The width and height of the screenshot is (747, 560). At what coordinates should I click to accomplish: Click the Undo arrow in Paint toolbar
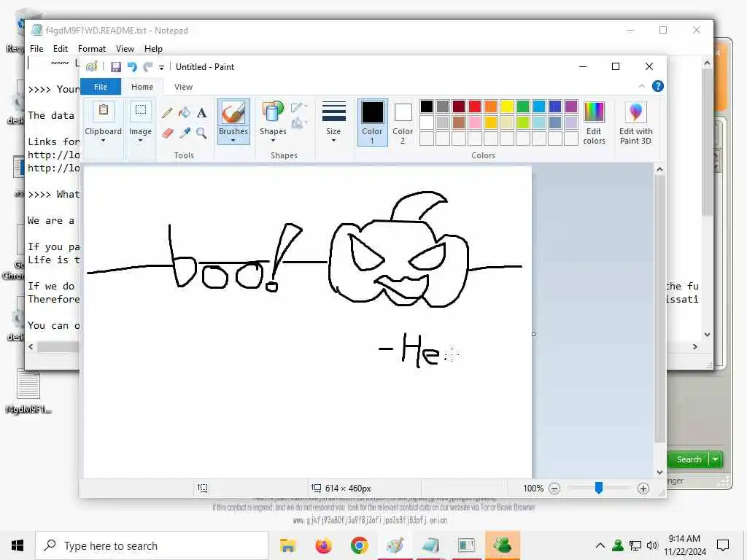point(132,67)
